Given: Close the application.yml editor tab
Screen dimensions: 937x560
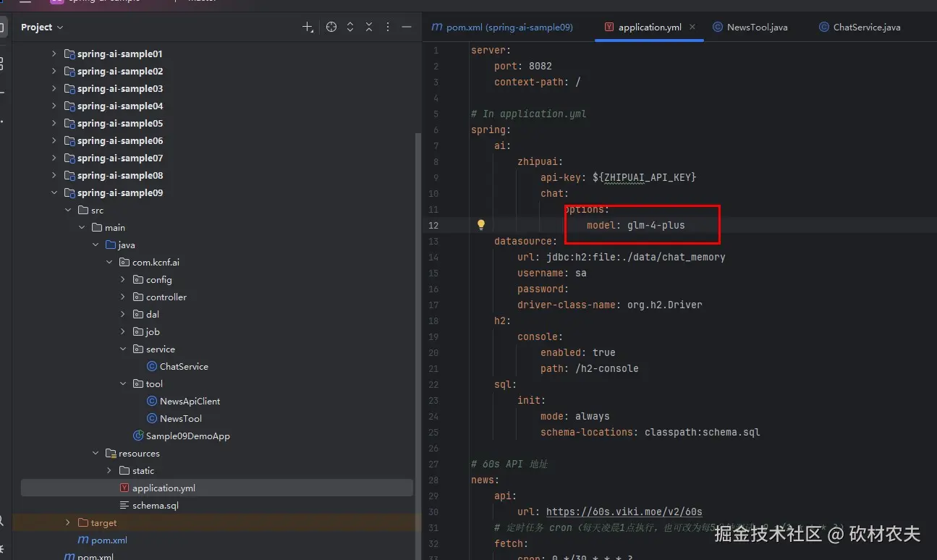Looking at the screenshot, I should click(692, 27).
